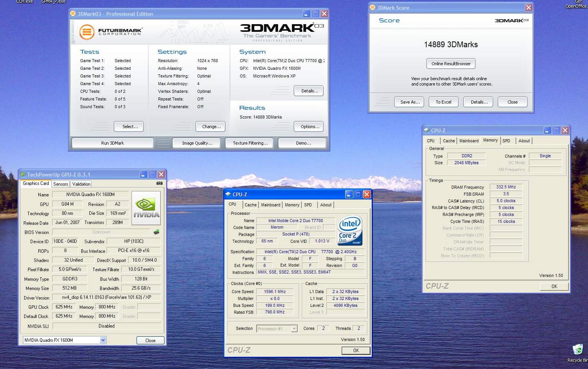The height and width of the screenshot is (369, 588).
Task: Click the lower CPU-Z window title icon
Action: 228,194
